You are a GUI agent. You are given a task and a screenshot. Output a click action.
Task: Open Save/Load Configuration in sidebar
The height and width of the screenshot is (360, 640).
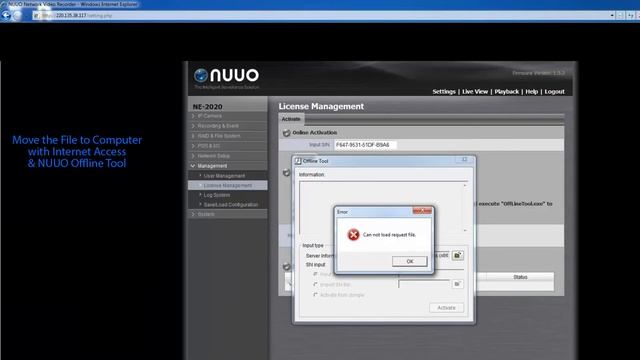click(231, 204)
